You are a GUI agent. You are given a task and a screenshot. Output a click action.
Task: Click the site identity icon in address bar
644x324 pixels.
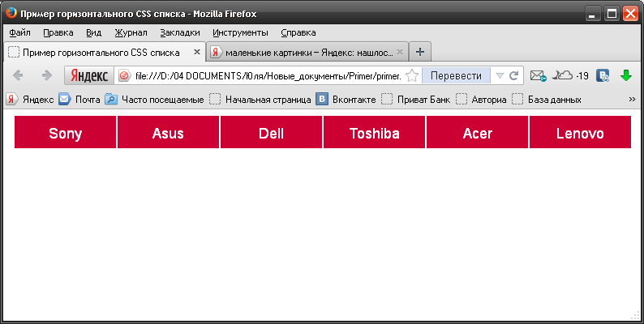124,75
